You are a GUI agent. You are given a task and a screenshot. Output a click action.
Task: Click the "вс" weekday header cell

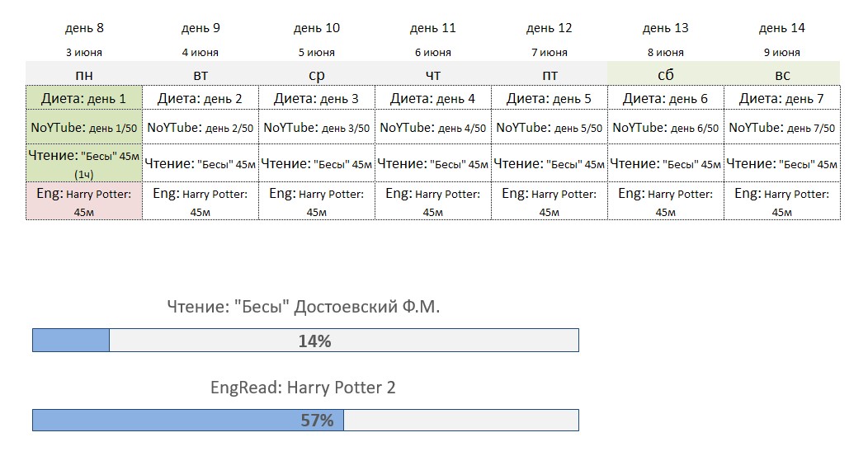[782, 74]
